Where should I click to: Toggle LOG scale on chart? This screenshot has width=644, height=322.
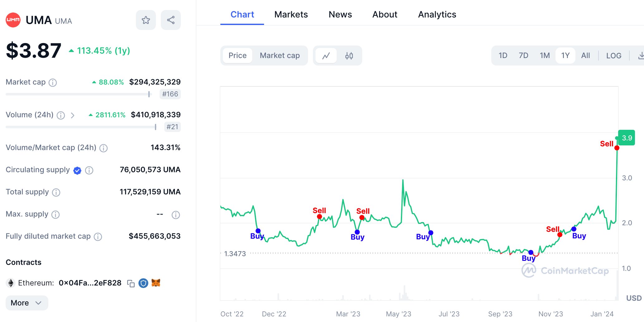(613, 56)
